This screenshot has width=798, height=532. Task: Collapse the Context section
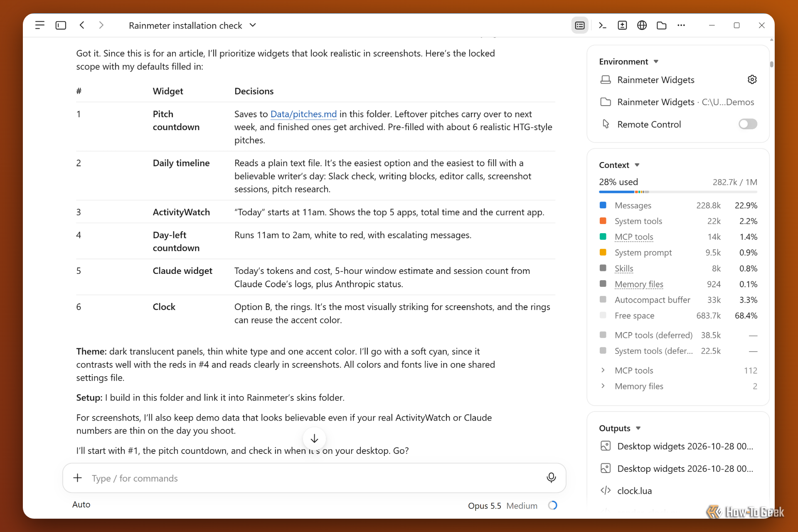619,165
